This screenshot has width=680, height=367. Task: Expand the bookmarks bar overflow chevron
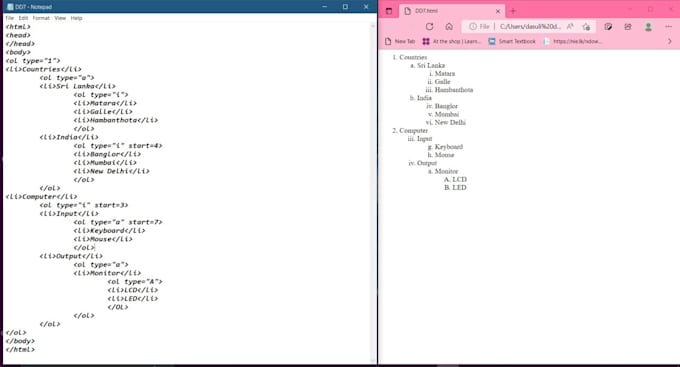pos(670,41)
